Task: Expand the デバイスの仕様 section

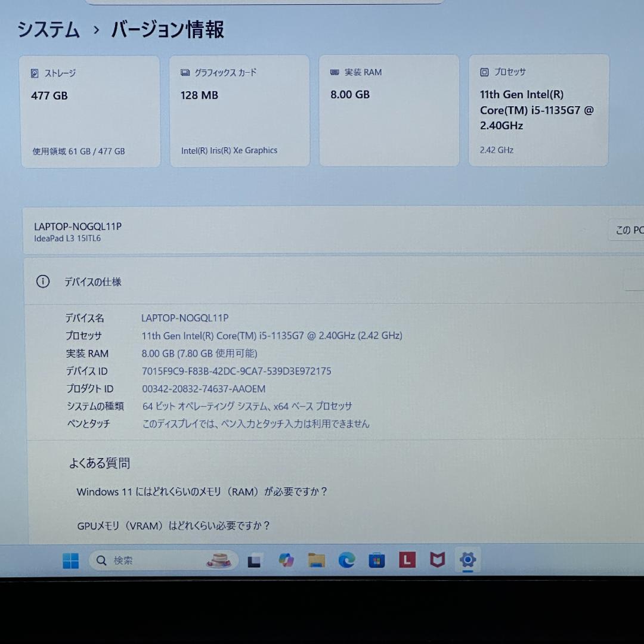Action: pos(92,281)
